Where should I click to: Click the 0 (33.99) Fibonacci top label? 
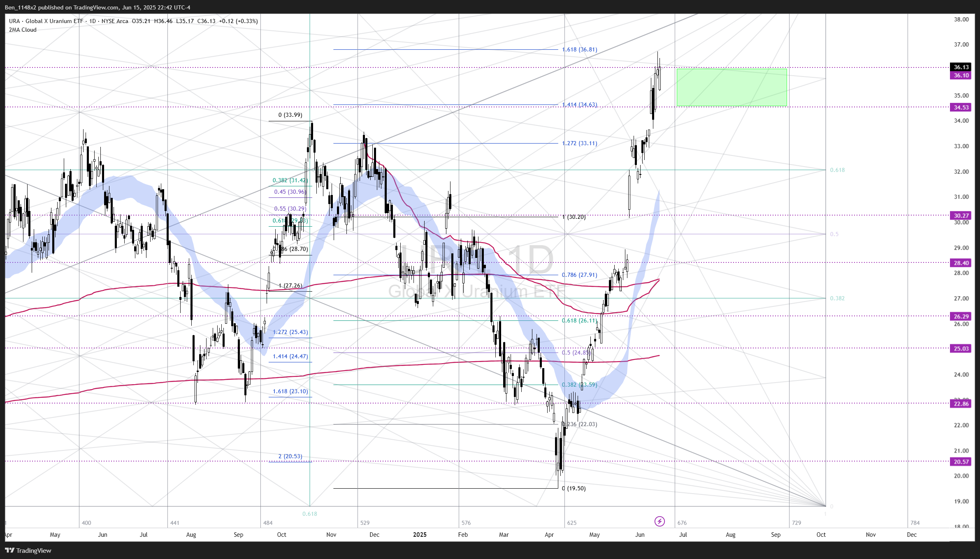point(290,115)
